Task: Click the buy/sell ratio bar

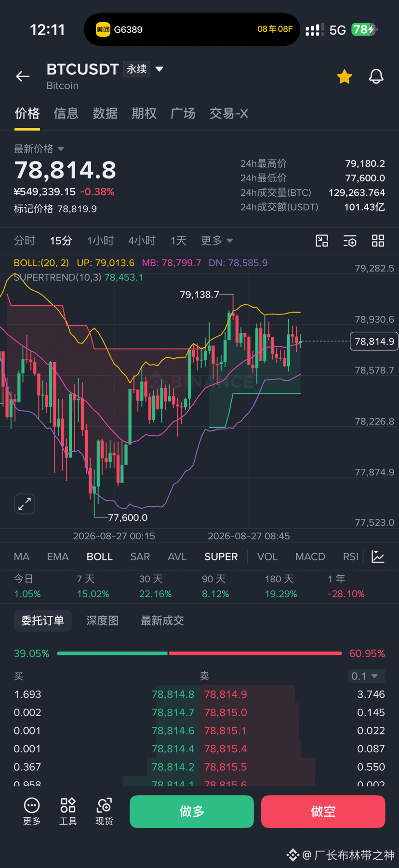Action: pos(199,653)
